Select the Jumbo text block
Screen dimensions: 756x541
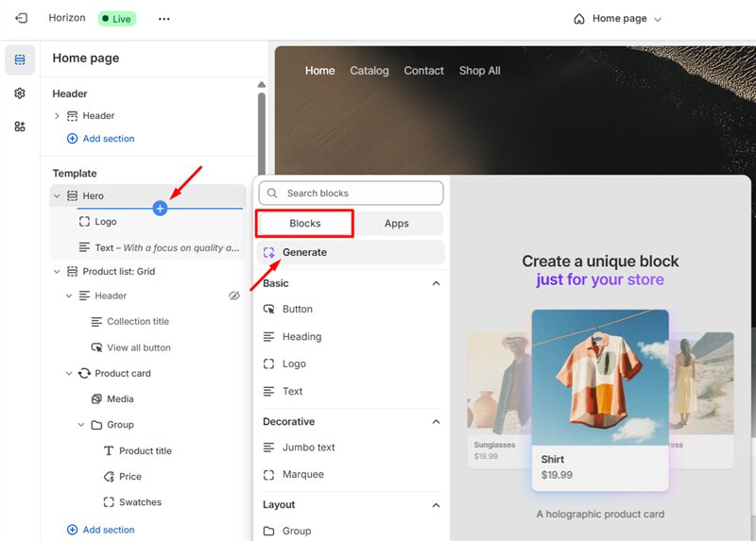click(308, 448)
